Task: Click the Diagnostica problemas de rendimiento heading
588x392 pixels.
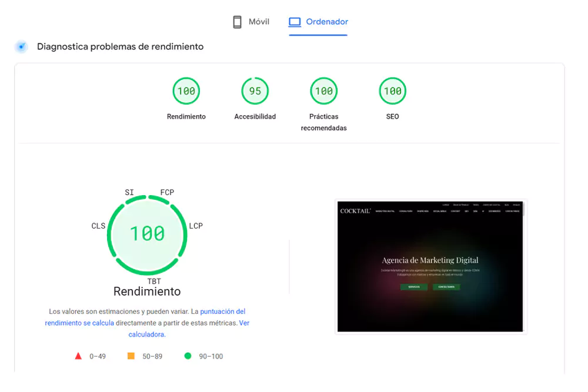Action: coord(119,46)
